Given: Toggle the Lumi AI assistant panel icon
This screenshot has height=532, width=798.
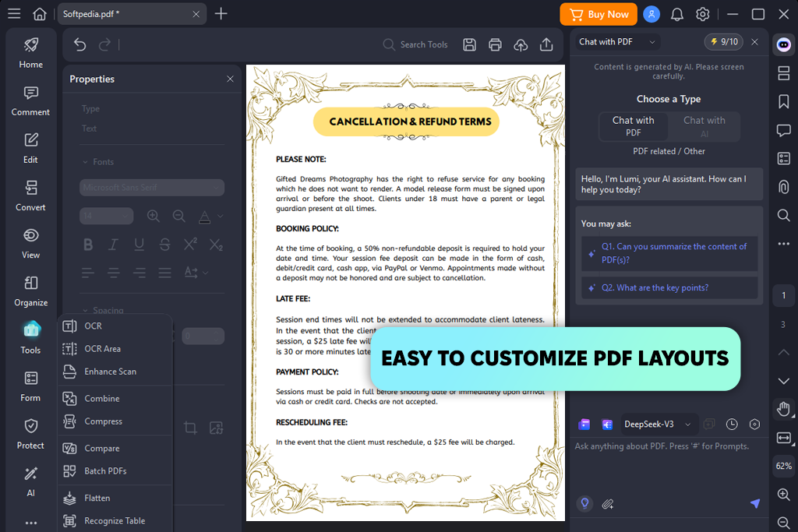Looking at the screenshot, I should pyautogui.click(x=784, y=44).
